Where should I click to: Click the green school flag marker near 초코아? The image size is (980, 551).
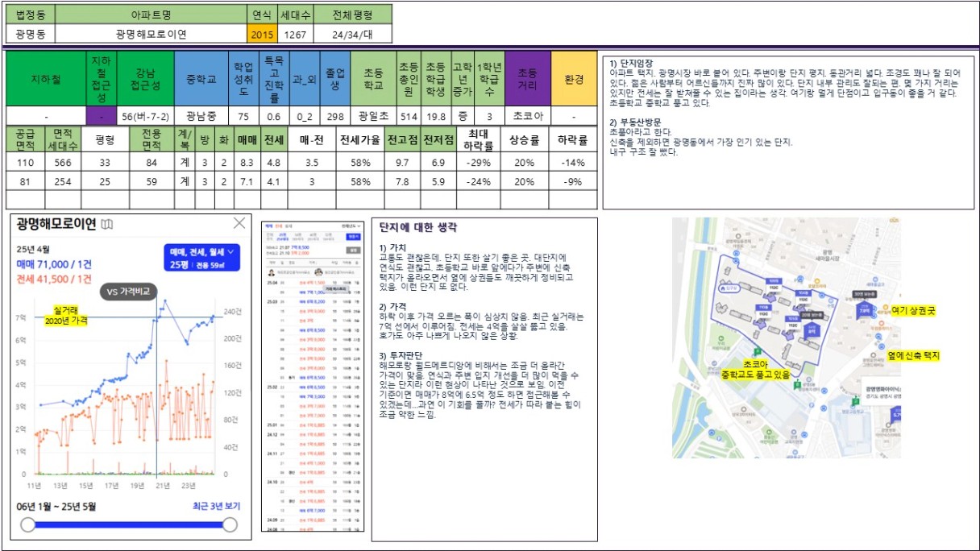pos(757,352)
